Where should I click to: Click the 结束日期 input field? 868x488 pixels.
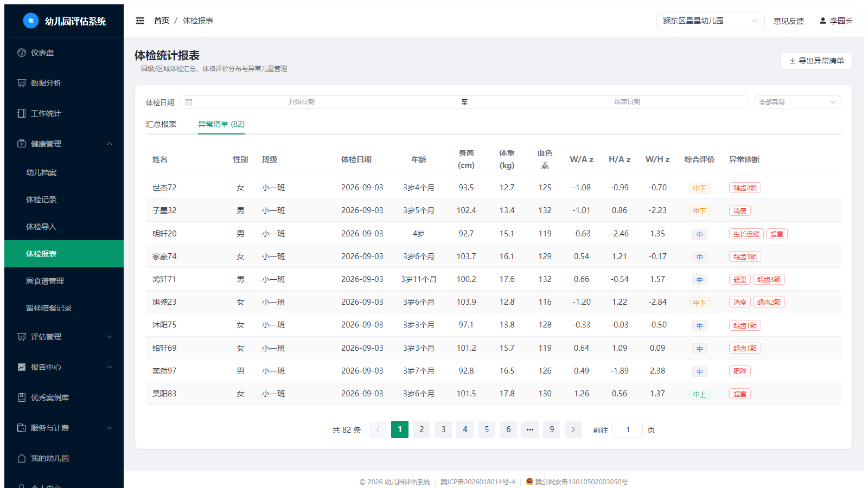pyautogui.click(x=627, y=102)
